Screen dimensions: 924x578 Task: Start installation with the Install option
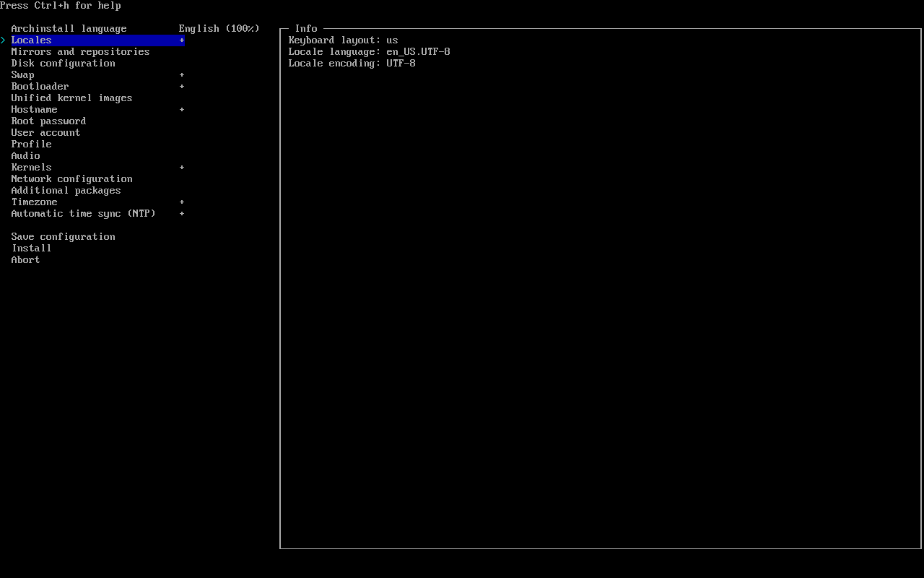point(31,249)
